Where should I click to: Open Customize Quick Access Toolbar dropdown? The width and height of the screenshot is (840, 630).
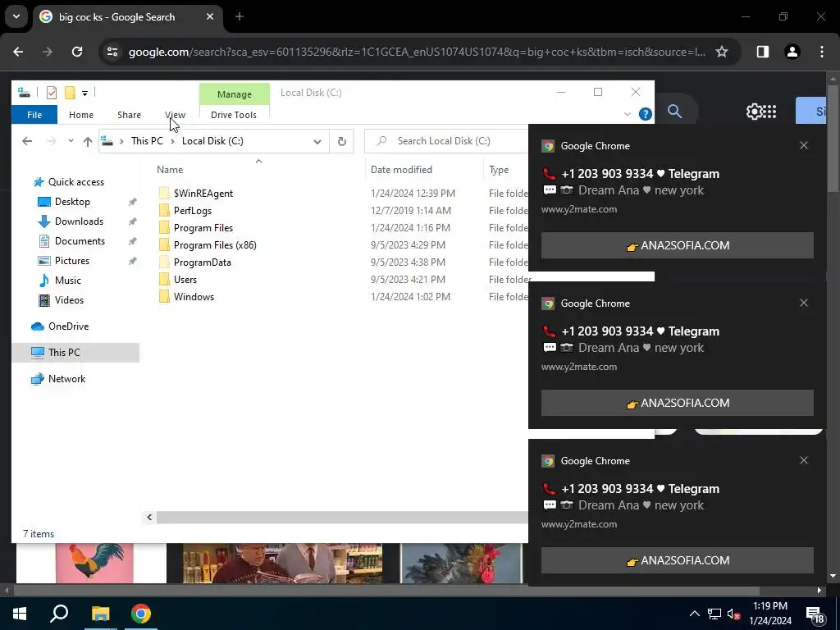[84, 94]
